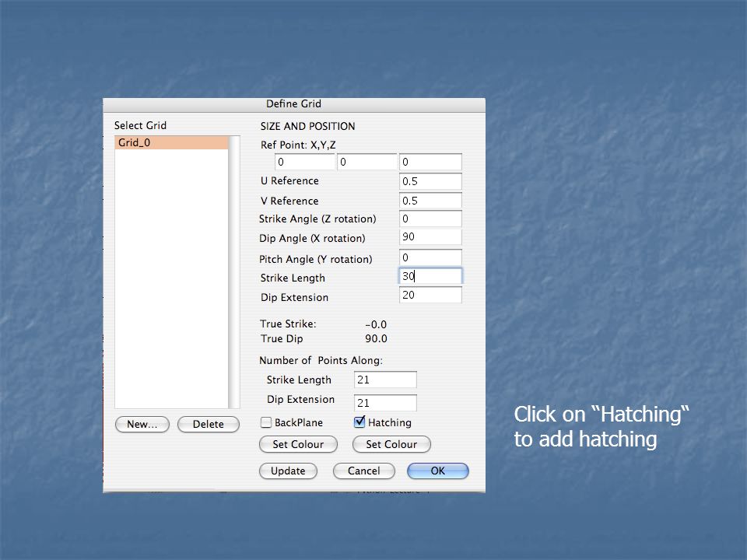Click the Update button
Image resolution: width=747 pixels, height=560 pixels.
tap(288, 471)
